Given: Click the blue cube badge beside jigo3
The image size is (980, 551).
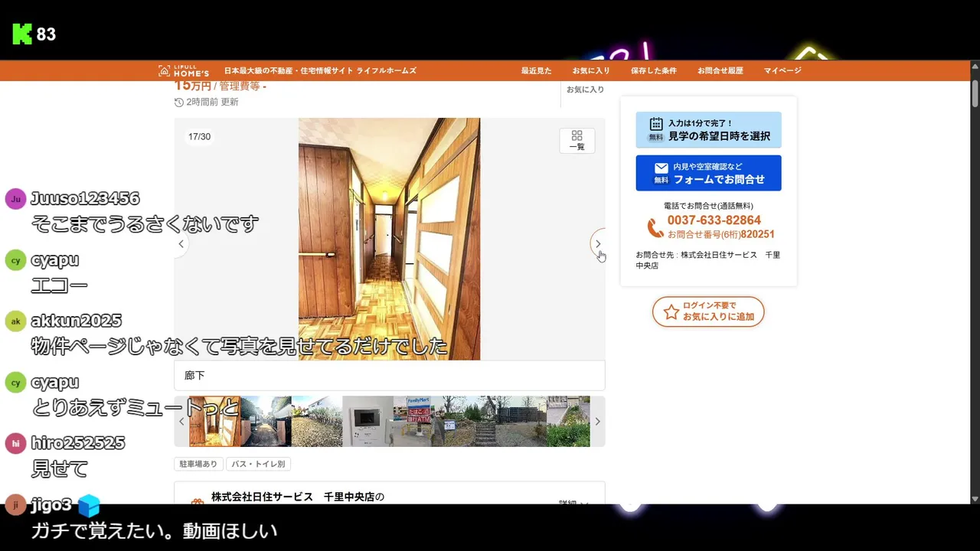Looking at the screenshot, I should click(89, 505).
